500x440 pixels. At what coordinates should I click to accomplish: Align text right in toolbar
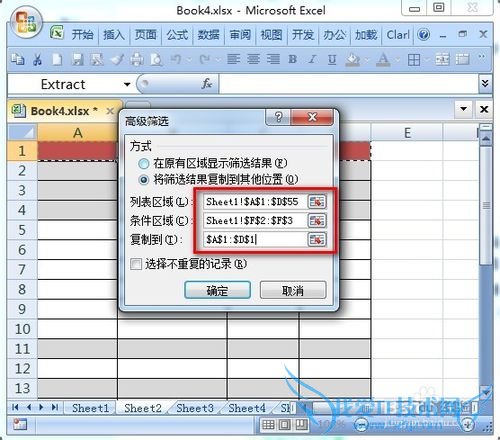[x=273, y=60]
